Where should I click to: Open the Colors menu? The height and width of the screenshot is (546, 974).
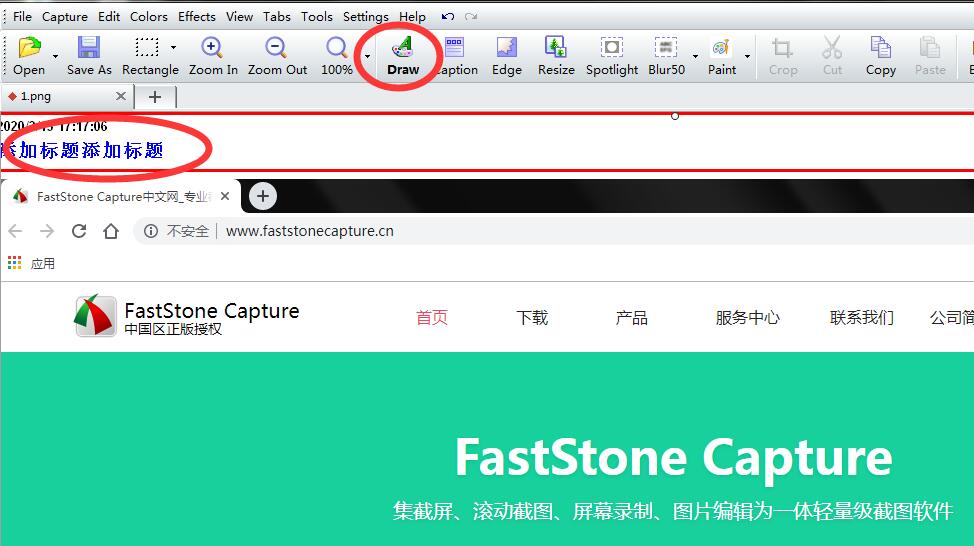click(x=148, y=17)
